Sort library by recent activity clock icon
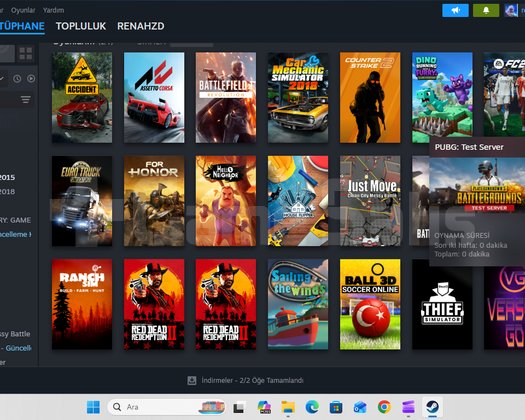This screenshot has height=420, width=525. click(17, 79)
